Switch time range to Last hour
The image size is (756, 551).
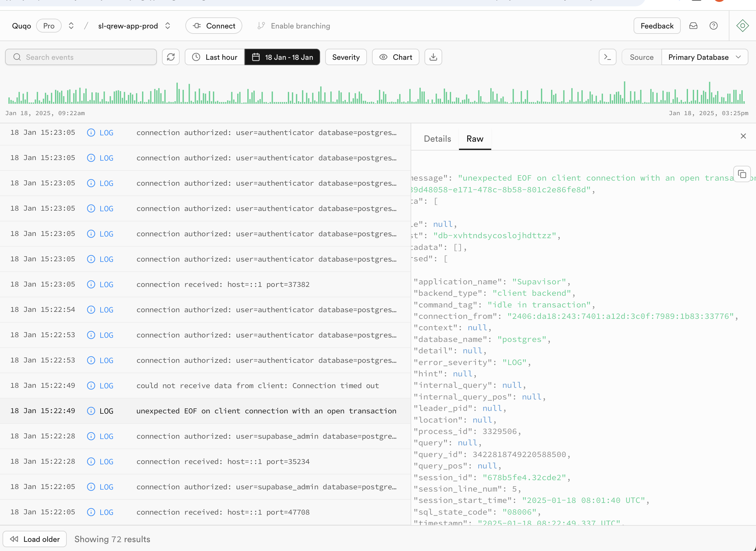[214, 57]
